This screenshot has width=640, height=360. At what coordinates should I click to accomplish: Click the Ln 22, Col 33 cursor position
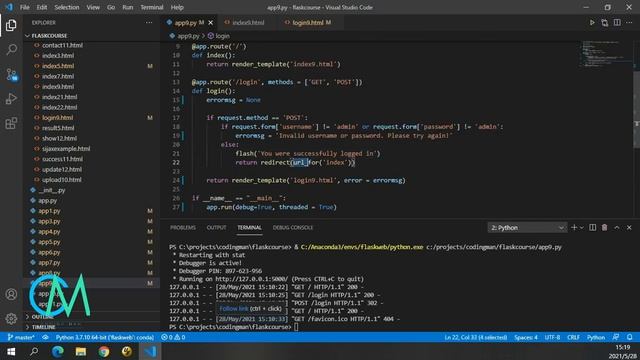click(476, 337)
